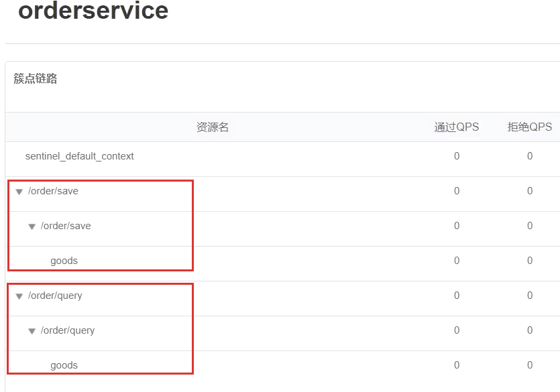Select the top-level /order/query resource name
This screenshot has width=560, height=392.
pyautogui.click(x=55, y=296)
